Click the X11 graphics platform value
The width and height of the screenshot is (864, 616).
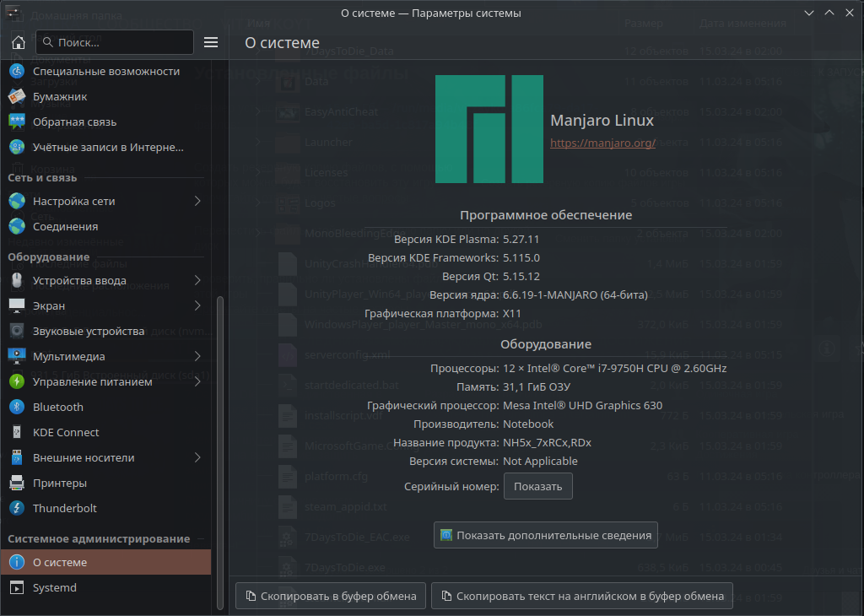coord(512,314)
